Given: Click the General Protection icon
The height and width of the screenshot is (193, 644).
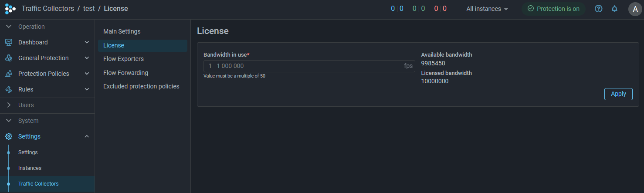Looking at the screenshot, I should [x=9, y=58].
